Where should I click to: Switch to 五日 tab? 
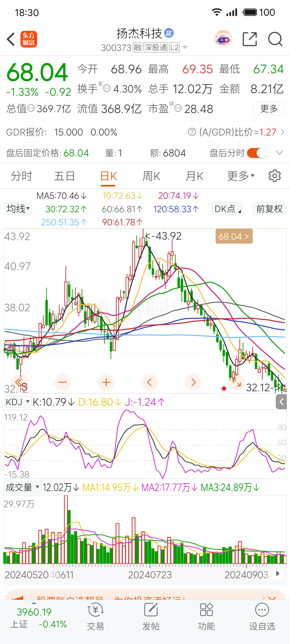(x=64, y=176)
